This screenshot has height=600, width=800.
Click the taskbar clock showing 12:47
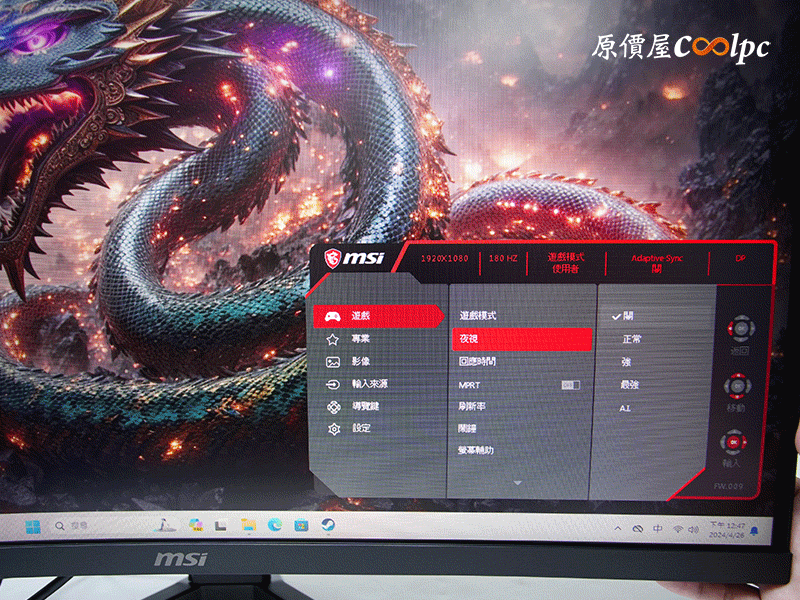[727, 530]
